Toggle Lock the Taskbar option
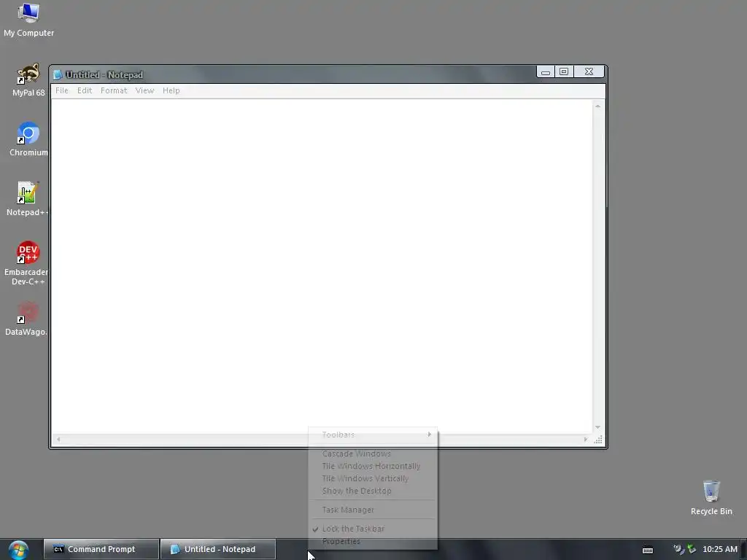This screenshot has width=747, height=560. [x=373, y=529]
